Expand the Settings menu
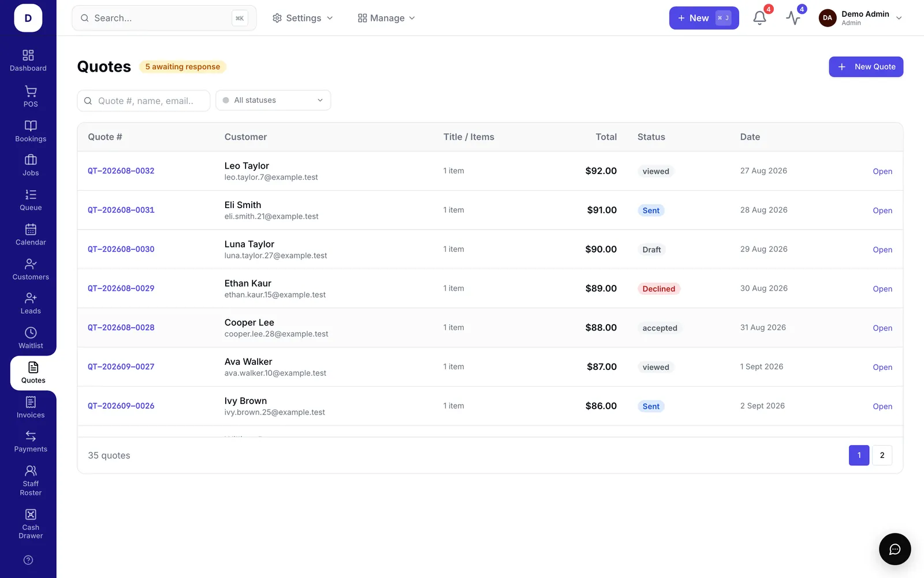924x578 pixels. (x=303, y=18)
